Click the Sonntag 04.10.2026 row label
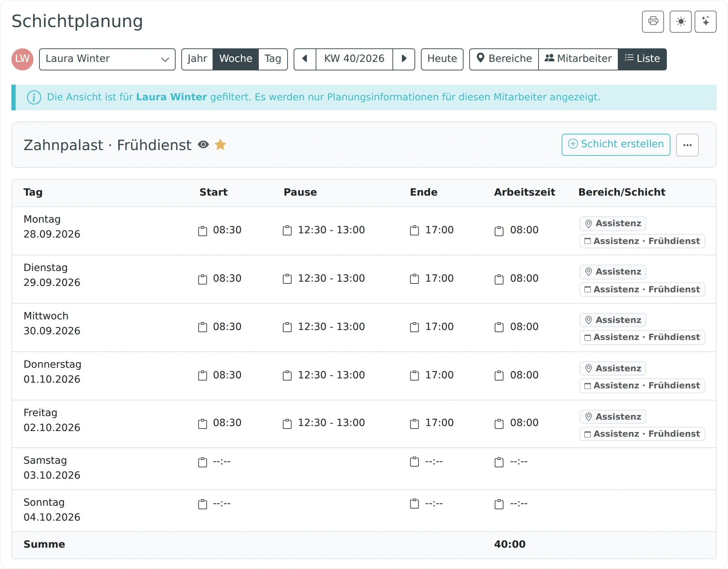 [52, 510]
